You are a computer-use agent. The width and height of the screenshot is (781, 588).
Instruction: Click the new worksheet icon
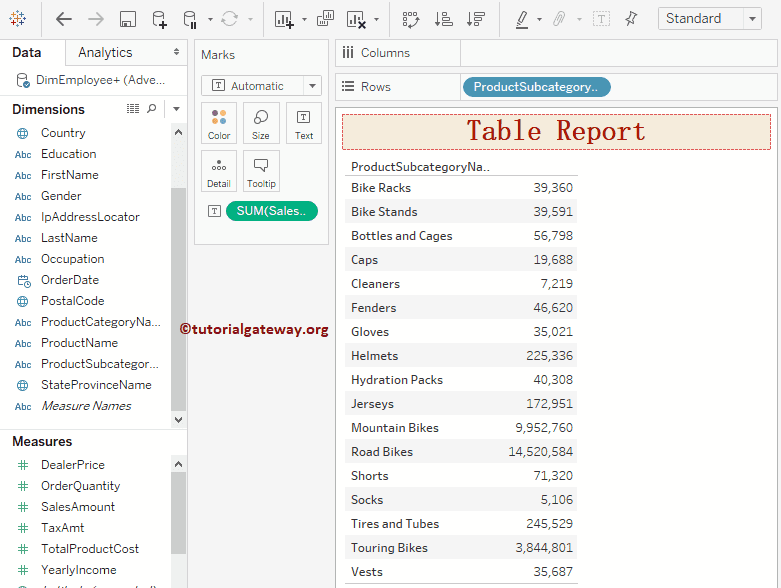coord(284,19)
